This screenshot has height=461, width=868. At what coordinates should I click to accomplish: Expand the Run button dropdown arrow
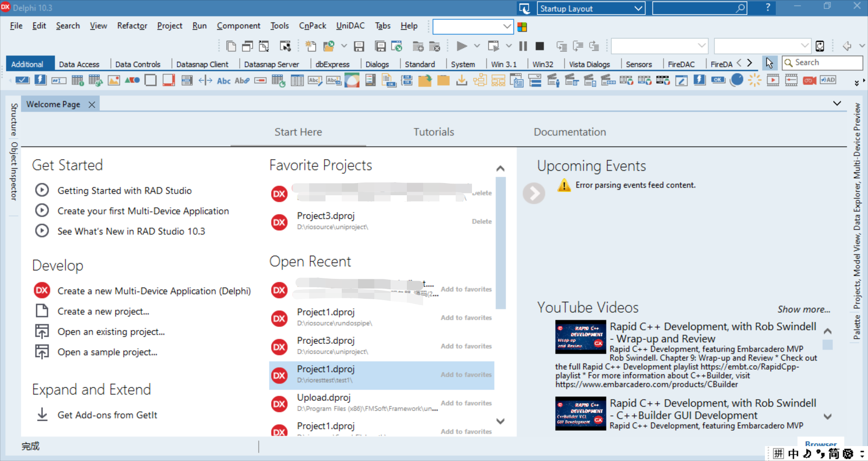477,46
